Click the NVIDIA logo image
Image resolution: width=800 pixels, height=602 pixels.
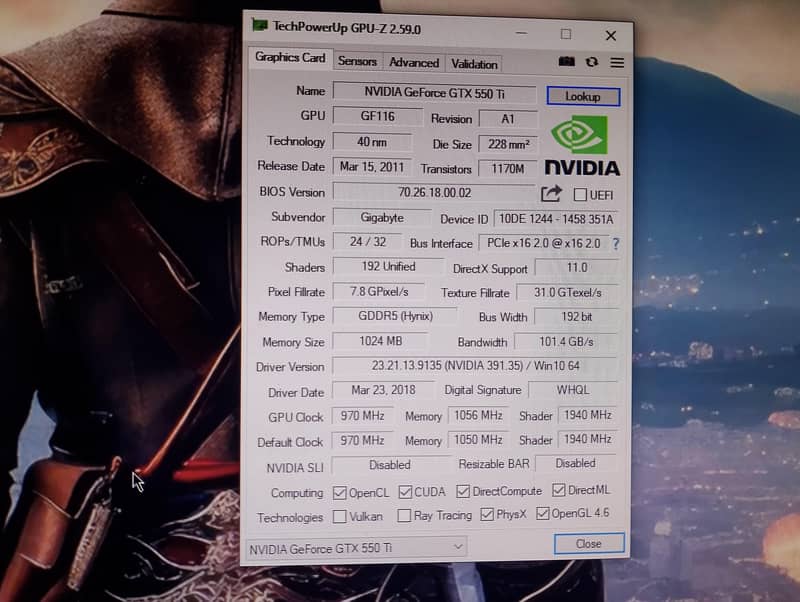click(x=582, y=146)
